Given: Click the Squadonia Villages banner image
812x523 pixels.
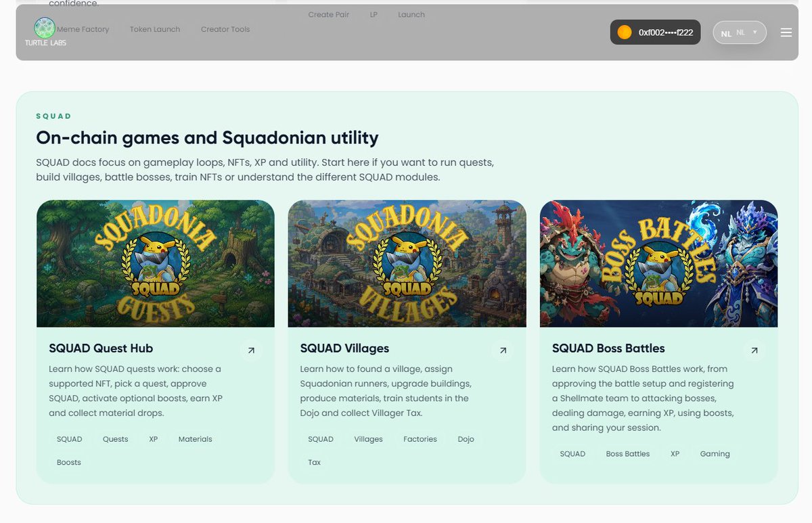Looking at the screenshot, I should click(407, 264).
